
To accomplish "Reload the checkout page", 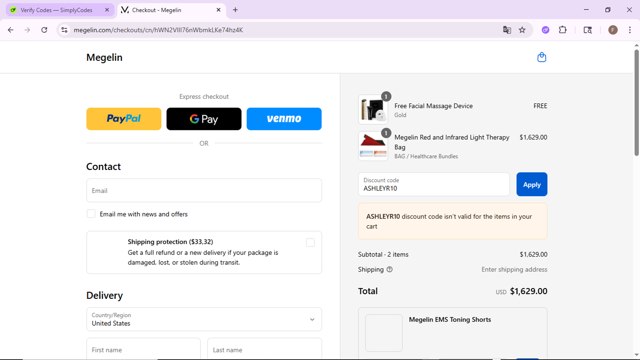I will (x=44, y=30).
